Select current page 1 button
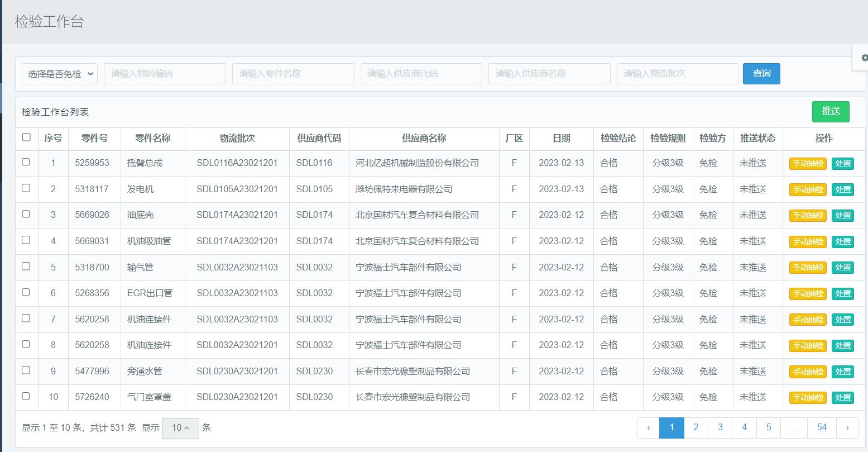The image size is (868, 452). (x=672, y=427)
